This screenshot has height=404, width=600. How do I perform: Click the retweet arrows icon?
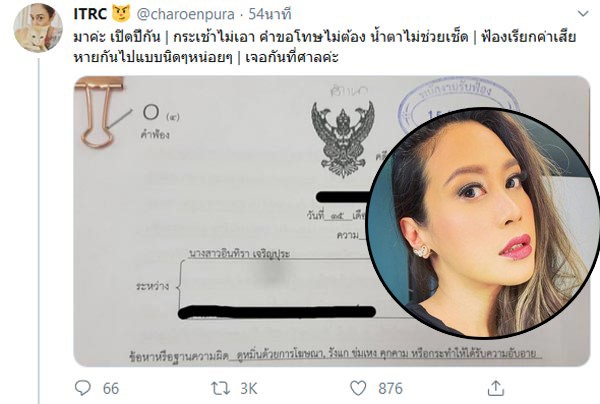(221, 388)
